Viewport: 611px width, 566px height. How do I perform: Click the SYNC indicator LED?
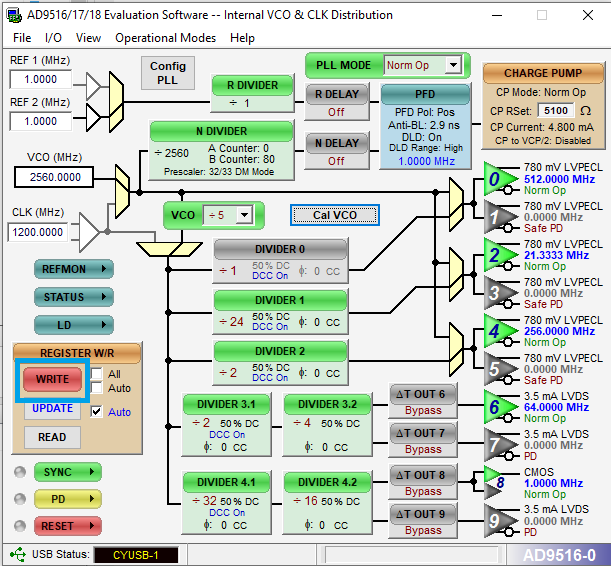(x=20, y=472)
